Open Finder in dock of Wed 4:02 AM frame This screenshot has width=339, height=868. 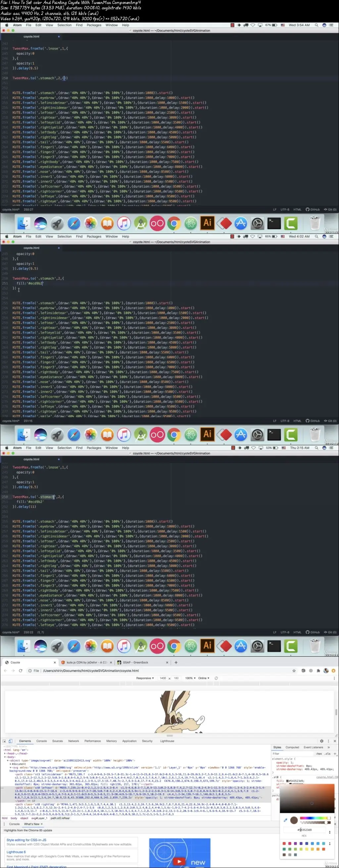[24, 434]
